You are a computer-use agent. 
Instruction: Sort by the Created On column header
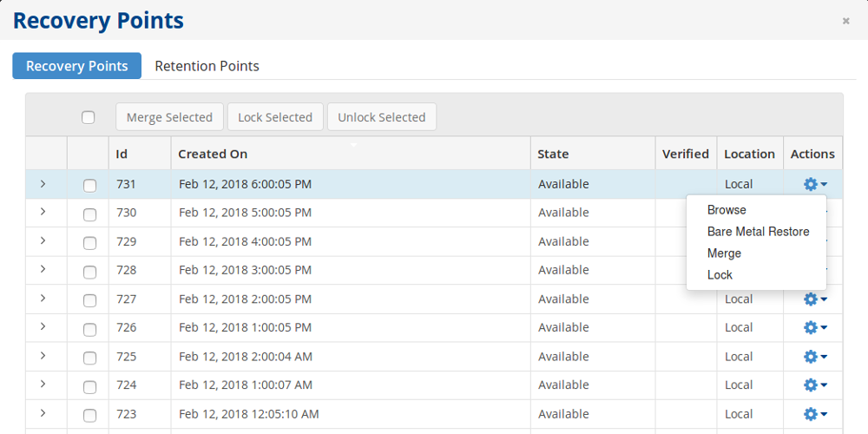click(213, 154)
